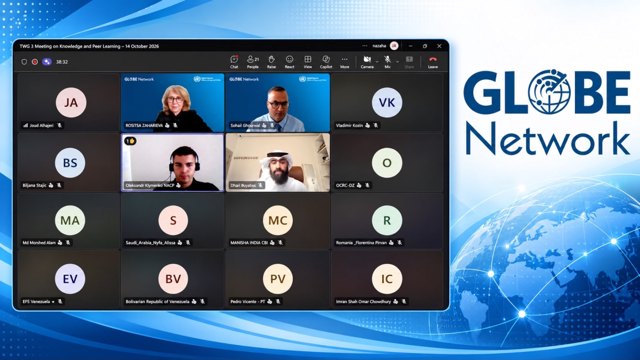The height and width of the screenshot is (360, 640).
Task: Click the thumbs-up reaction badge on Oleksandr's tile
Action: (x=130, y=141)
